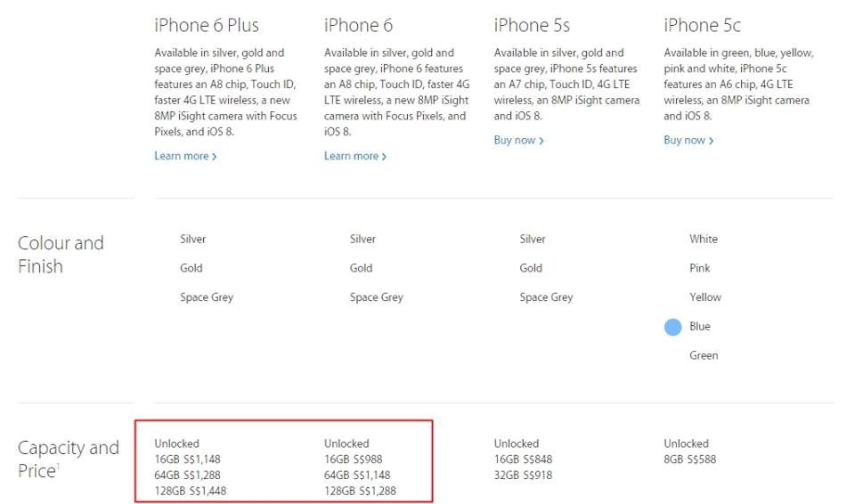Select Silver colour for iPhone 6 Plus
Image resolution: width=855 pixels, height=504 pixels.
click(193, 239)
